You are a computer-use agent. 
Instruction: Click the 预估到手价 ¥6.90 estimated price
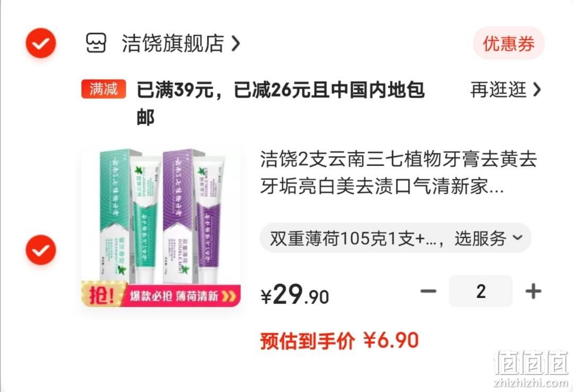click(x=340, y=341)
